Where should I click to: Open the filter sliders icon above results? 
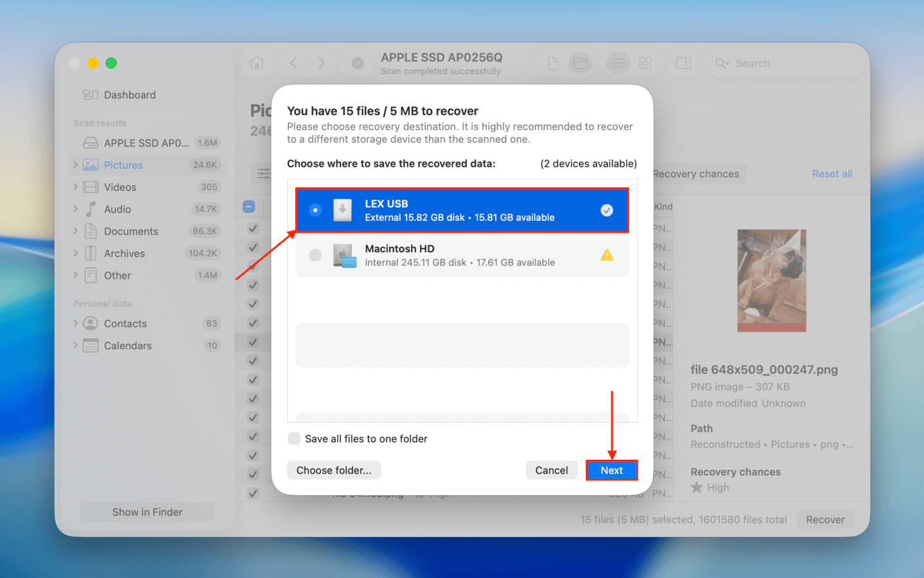click(x=265, y=173)
